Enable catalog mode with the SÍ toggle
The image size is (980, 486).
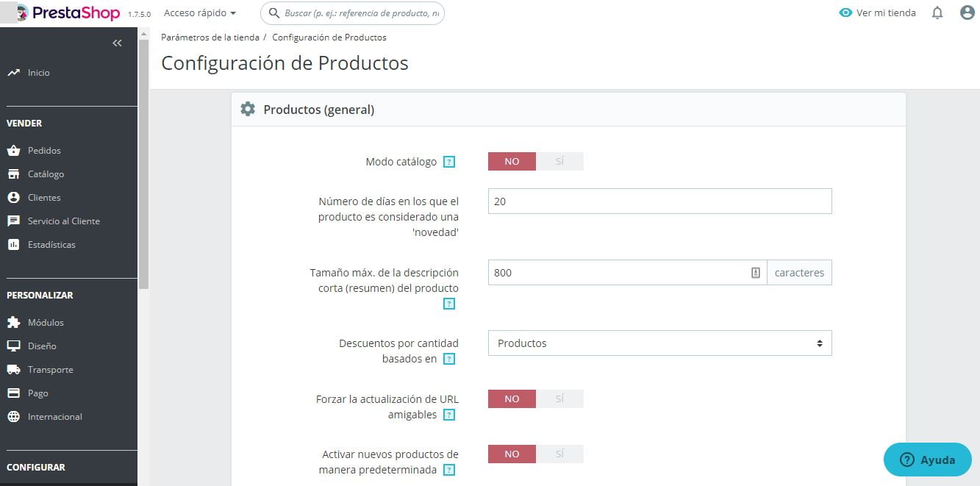tap(561, 161)
